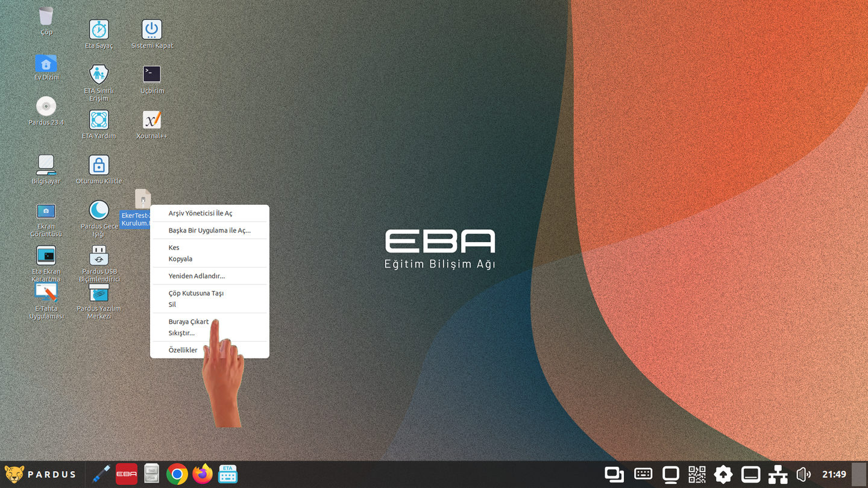Click the network connection tray icon

[778, 474]
